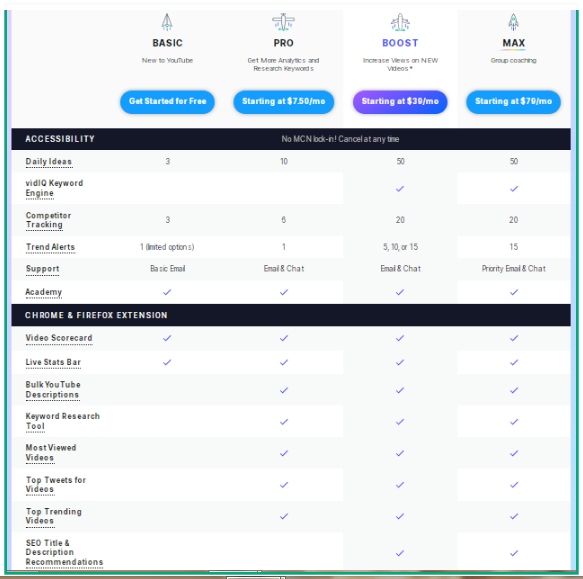The height and width of the screenshot is (579, 583).
Task: Click the BASIC checkmark in Academy row
Action: (167, 292)
